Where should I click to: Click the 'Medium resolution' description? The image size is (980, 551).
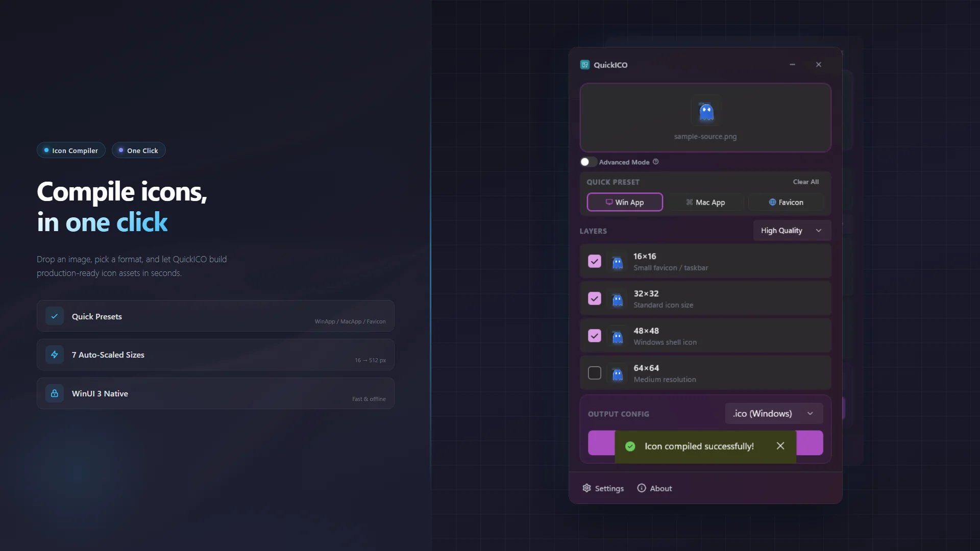pyautogui.click(x=665, y=380)
